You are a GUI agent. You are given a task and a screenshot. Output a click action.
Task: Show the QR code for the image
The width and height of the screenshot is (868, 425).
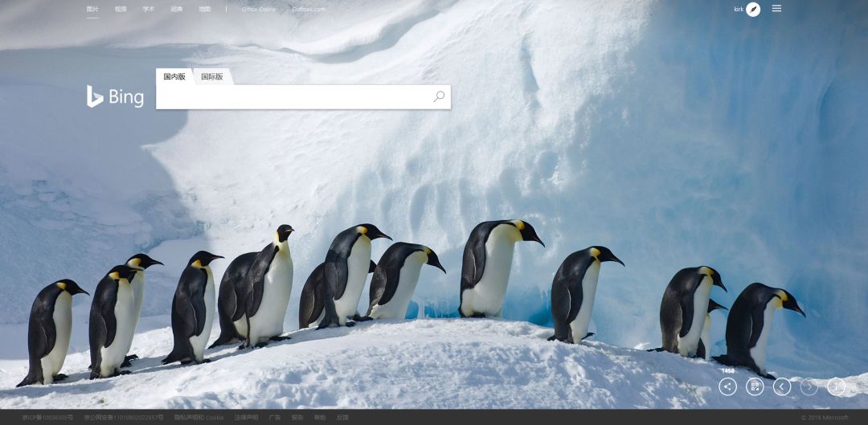pyautogui.click(x=755, y=386)
